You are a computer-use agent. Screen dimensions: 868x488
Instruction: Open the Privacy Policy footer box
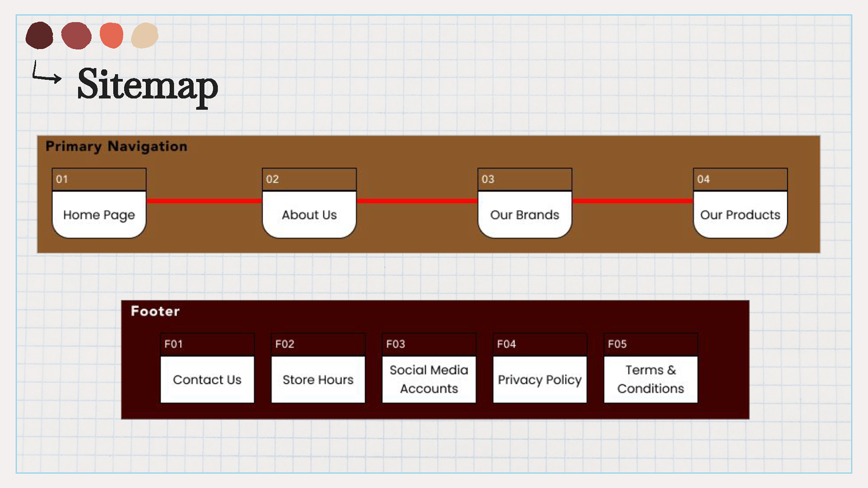(x=539, y=380)
